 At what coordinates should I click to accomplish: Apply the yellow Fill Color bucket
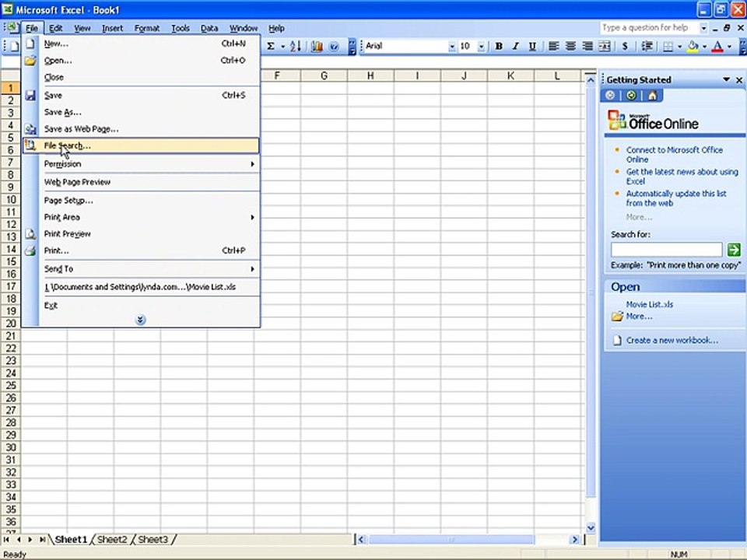pyautogui.click(x=693, y=46)
